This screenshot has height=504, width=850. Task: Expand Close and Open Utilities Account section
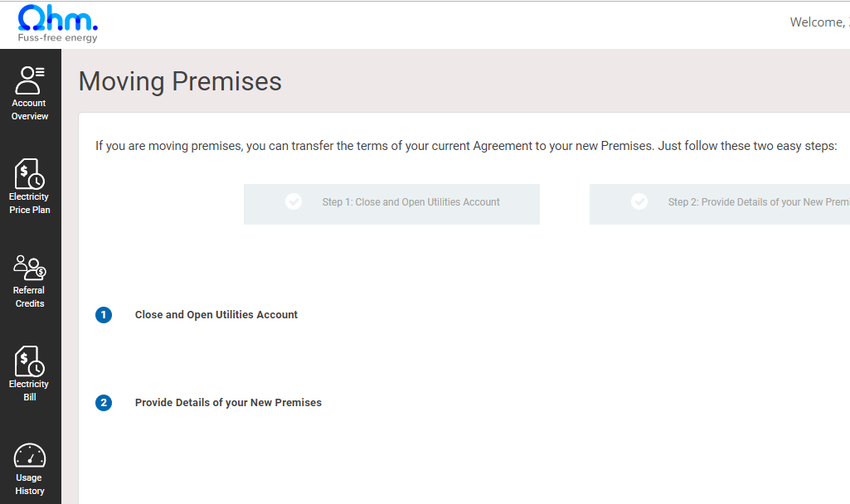click(x=216, y=315)
